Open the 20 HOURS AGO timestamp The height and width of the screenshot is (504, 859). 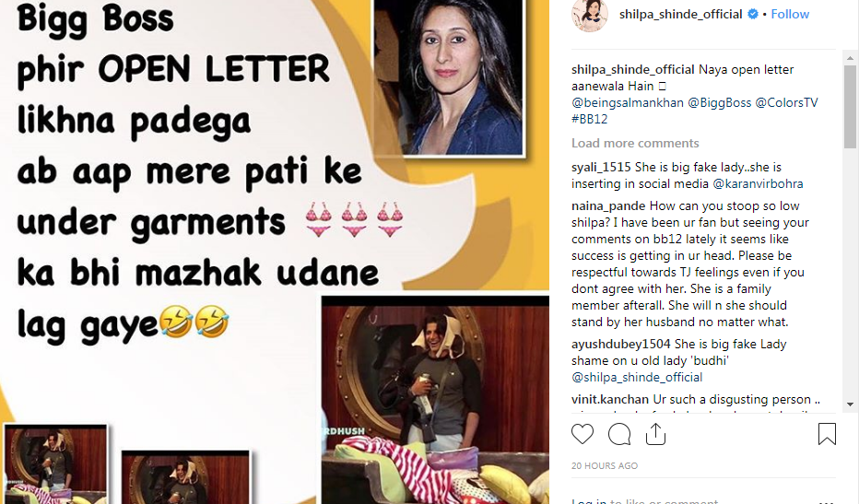pyautogui.click(x=605, y=465)
